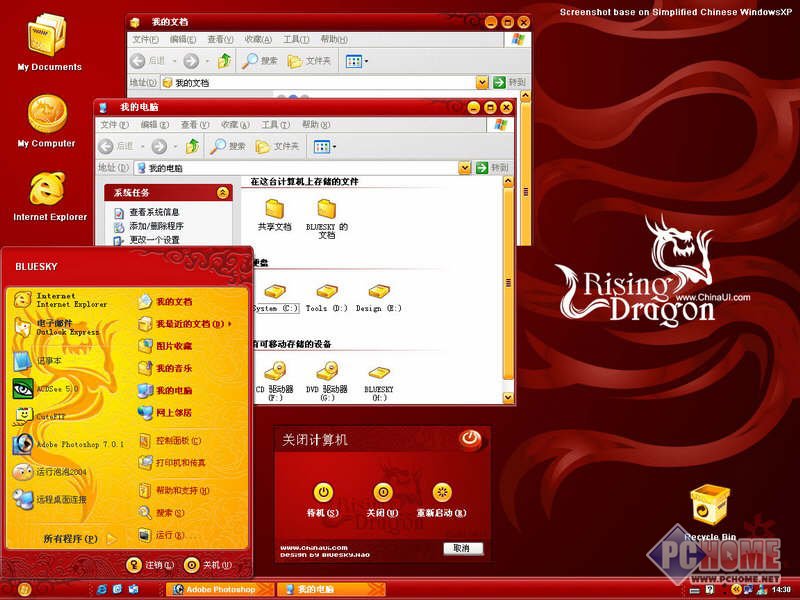Launch Internet Explorer desktop icon
The width and height of the screenshot is (800, 600).
[49, 196]
